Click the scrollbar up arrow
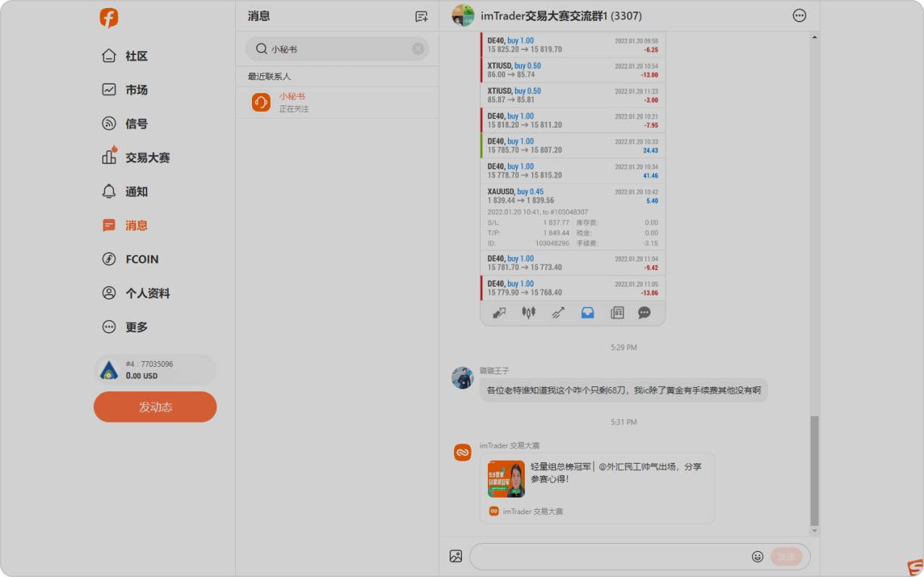Image resolution: width=924 pixels, height=577 pixels. tap(815, 36)
